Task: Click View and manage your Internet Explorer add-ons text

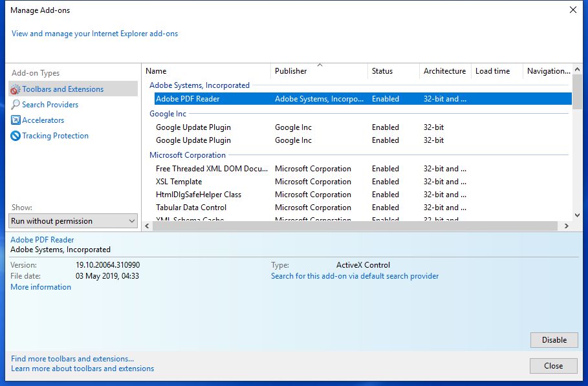Action: point(94,34)
